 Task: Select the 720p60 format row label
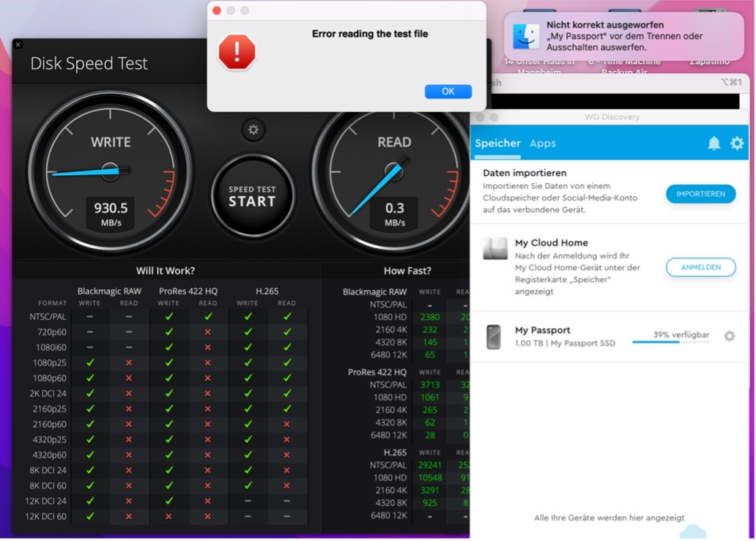(51, 332)
